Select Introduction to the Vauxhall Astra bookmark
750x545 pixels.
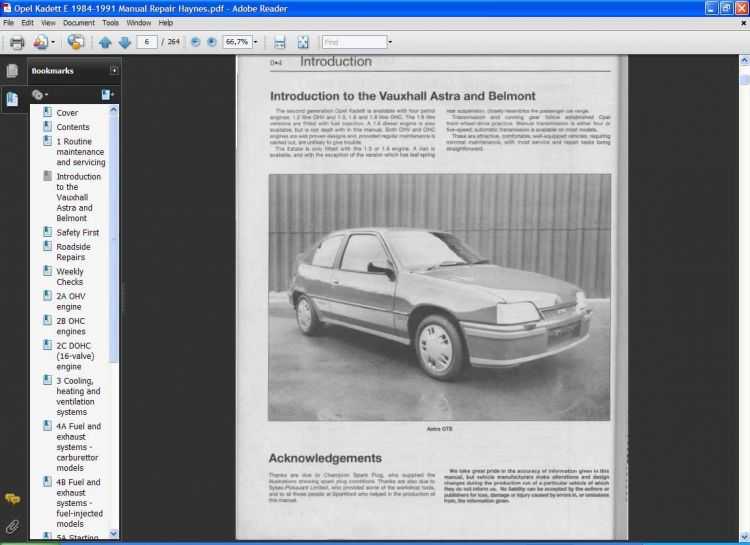coord(78,198)
